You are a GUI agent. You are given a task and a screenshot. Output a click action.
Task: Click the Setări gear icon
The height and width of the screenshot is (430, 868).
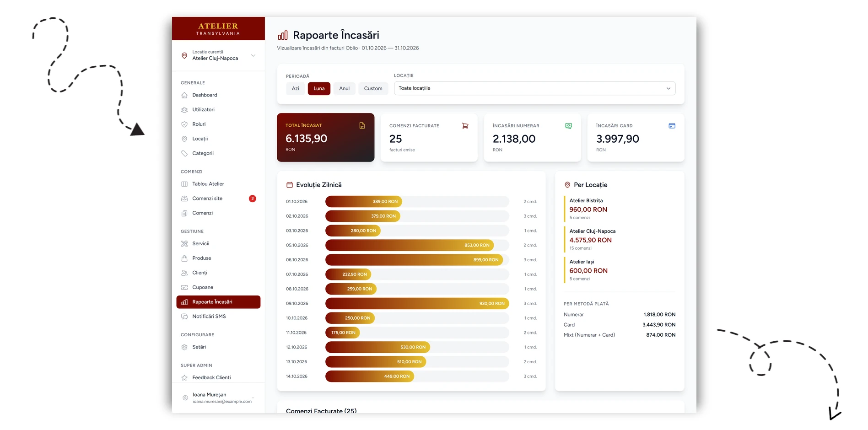[x=184, y=347]
